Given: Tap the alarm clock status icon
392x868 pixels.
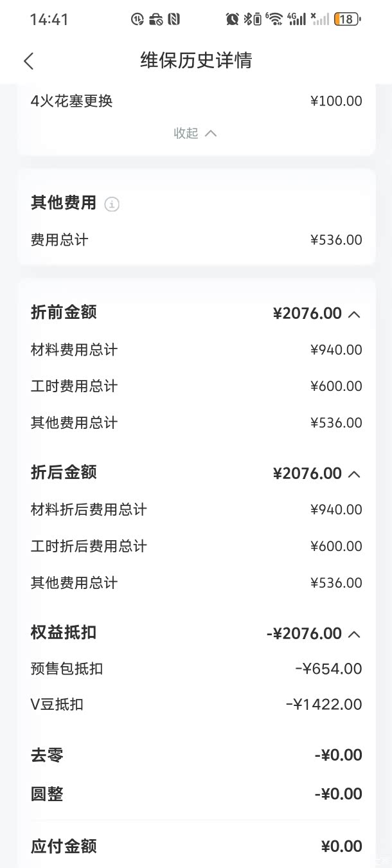Looking at the screenshot, I should pos(232,19).
